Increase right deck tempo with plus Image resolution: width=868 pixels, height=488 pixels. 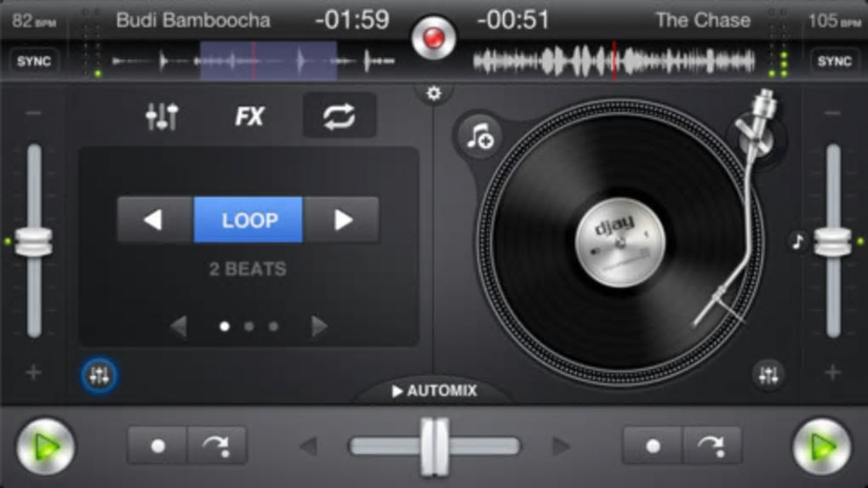tap(832, 372)
